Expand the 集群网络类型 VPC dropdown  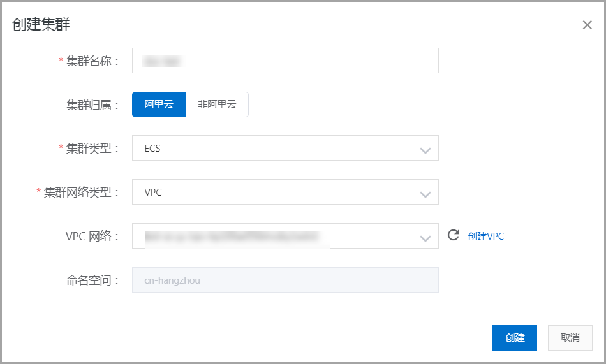[285, 192]
